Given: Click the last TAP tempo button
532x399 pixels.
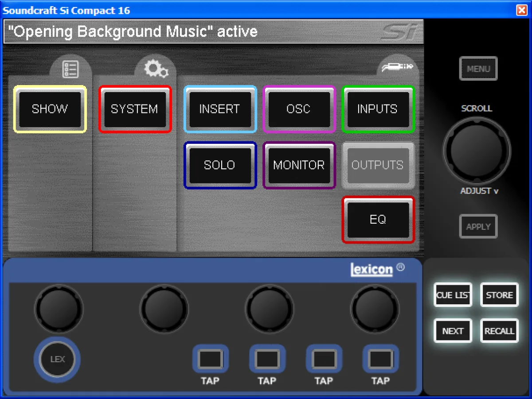Looking at the screenshot, I should pyautogui.click(x=380, y=359).
